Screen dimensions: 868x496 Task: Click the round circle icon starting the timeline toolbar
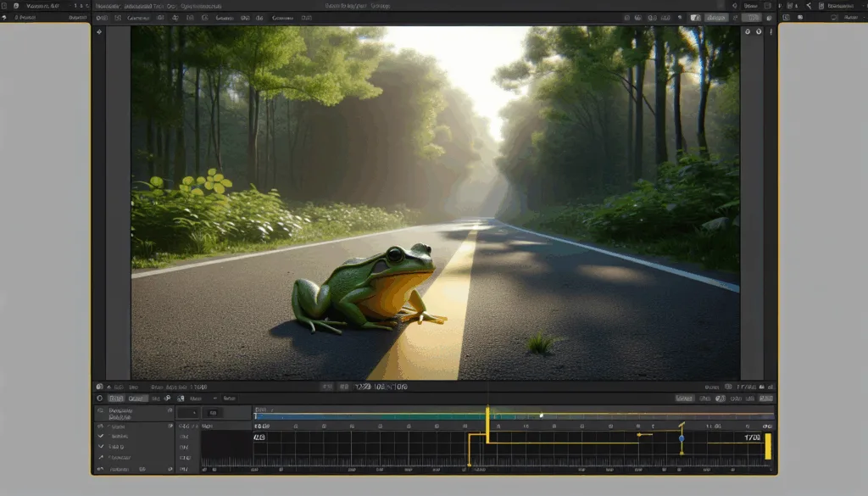(x=100, y=398)
